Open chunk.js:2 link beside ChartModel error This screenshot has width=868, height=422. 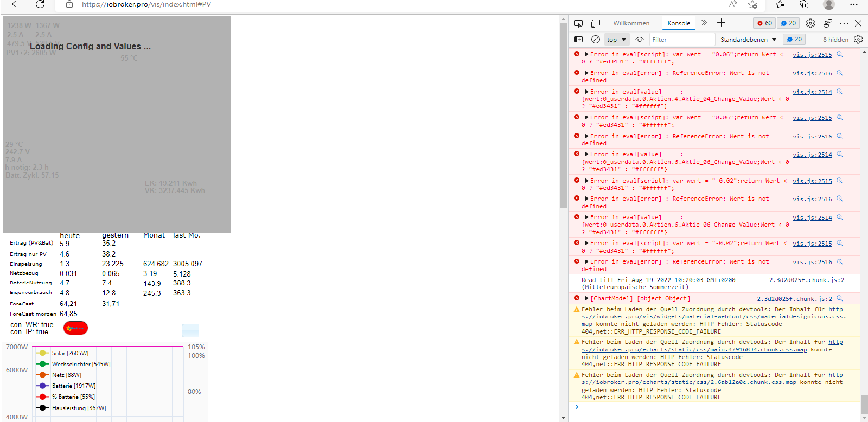(x=794, y=299)
